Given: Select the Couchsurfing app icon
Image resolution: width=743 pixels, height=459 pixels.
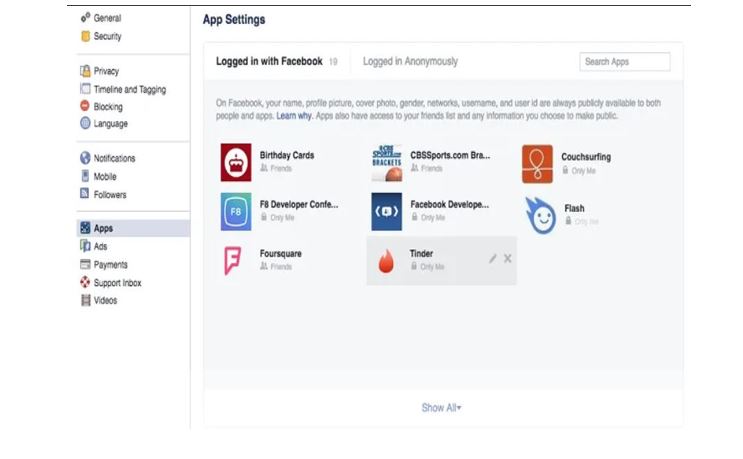Looking at the screenshot, I should pos(537,164).
